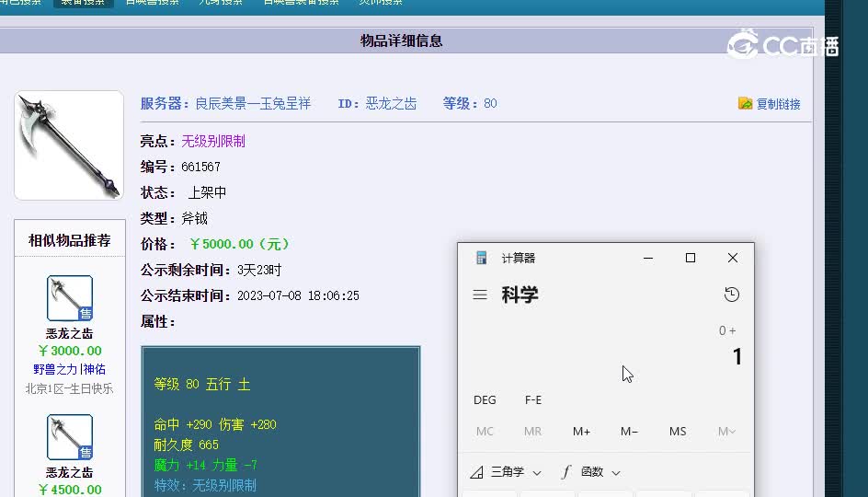Click the 北京1区-生日快乐 server text

[x=69, y=388]
